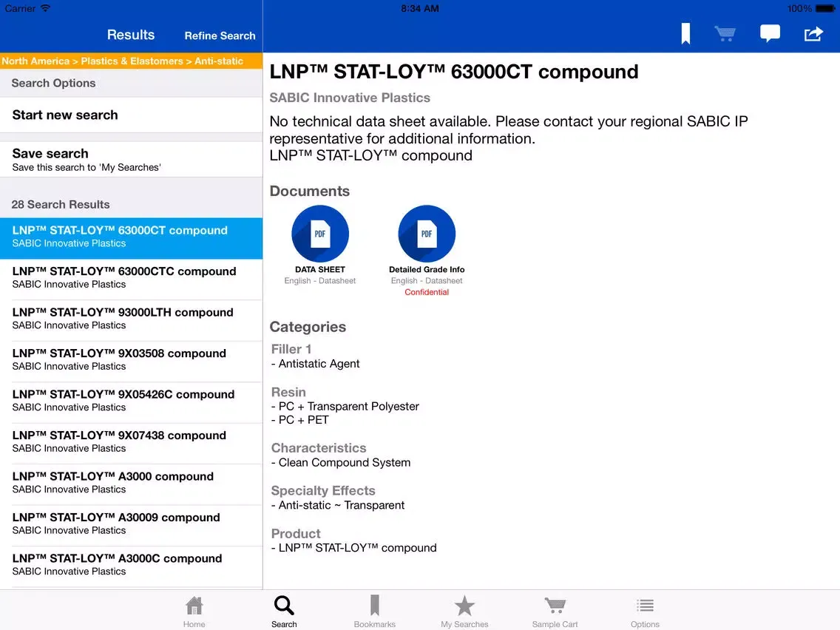Open the comment speech bubble icon

pyautogui.click(x=770, y=34)
